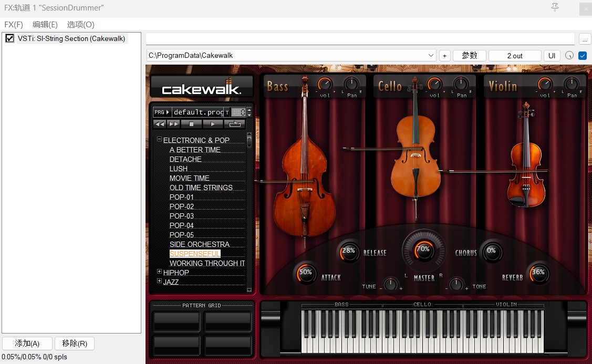Click the 参数 parameters button
This screenshot has height=364, width=592.
[469, 56]
